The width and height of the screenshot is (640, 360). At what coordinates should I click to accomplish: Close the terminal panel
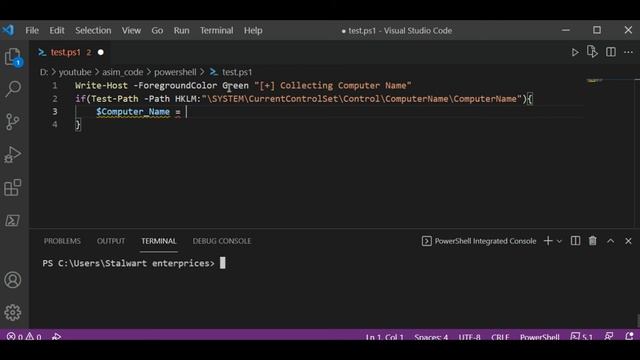tap(628, 241)
